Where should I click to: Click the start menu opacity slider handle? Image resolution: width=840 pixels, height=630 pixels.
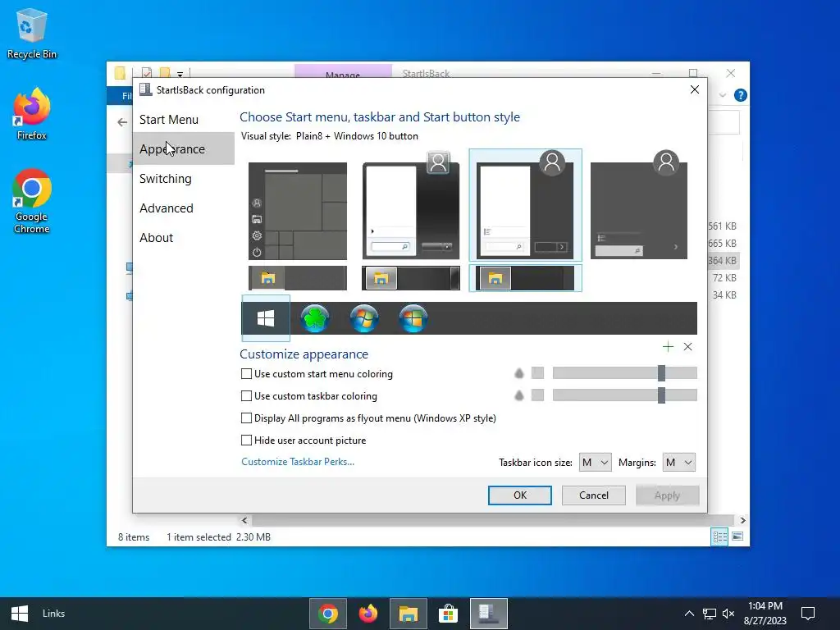coord(662,373)
